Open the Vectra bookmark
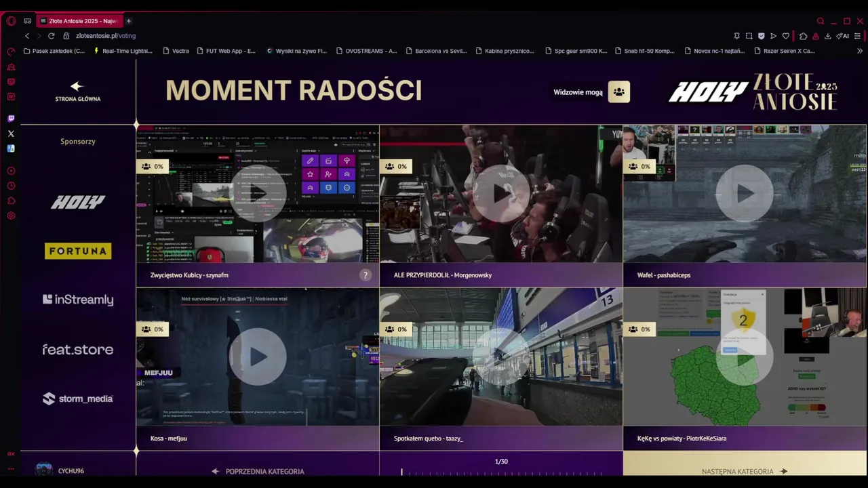Viewport: 868px width, 488px height. point(176,51)
